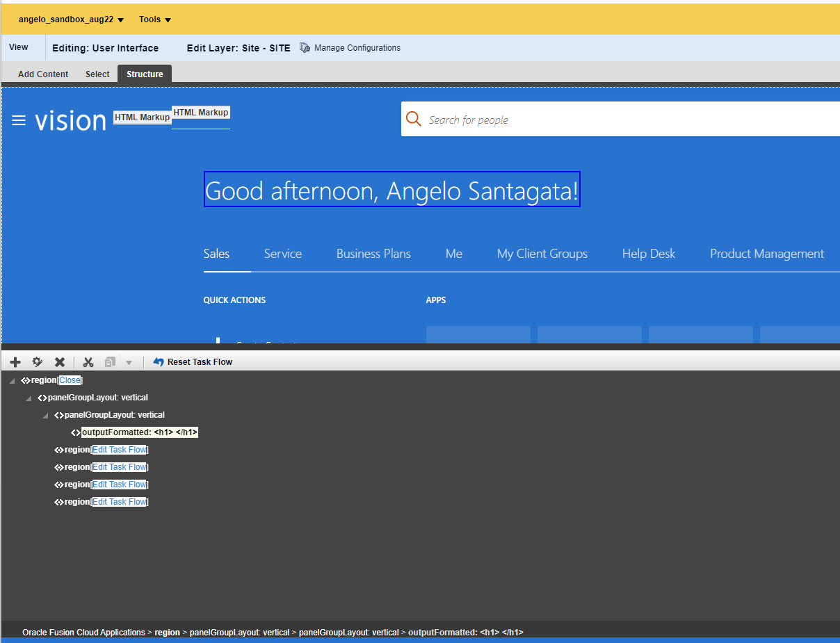The width and height of the screenshot is (840, 643).
Task: Click the Add (plus) icon in structure toolbar
Action: (x=15, y=362)
